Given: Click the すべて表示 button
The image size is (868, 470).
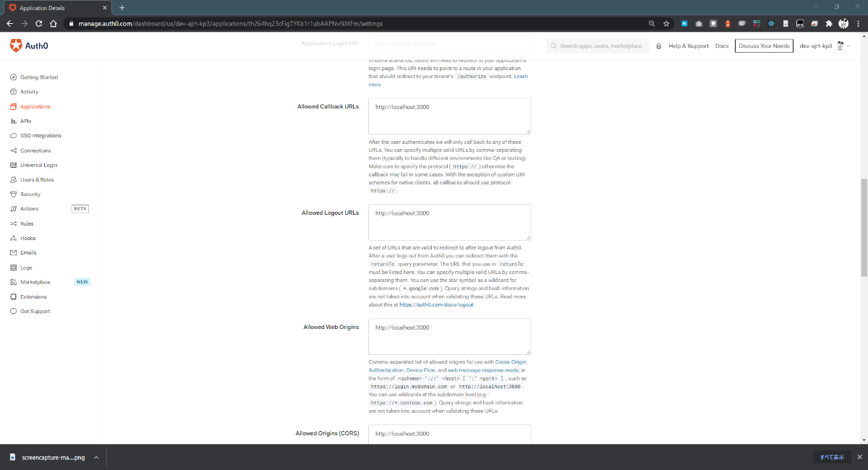Looking at the screenshot, I should pos(832,457).
